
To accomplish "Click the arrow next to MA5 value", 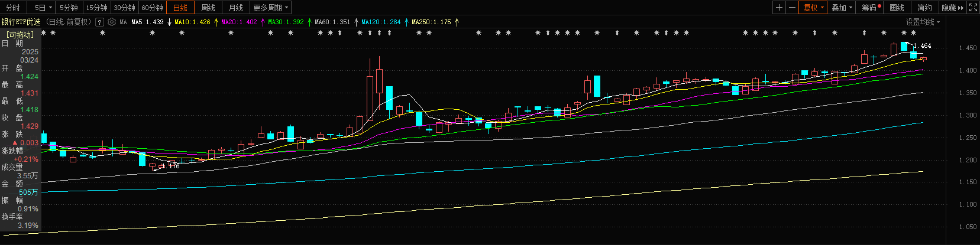I will pyautogui.click(x=169, y=22).
